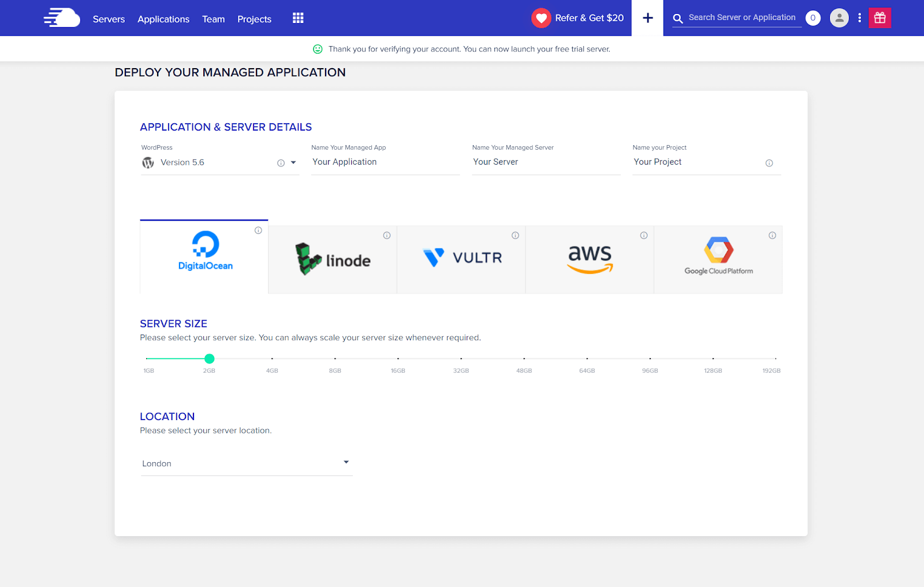Screen dimensions: 924x587
Task: Click the Cloudways cloud logo
Action: tap(62, 18)
